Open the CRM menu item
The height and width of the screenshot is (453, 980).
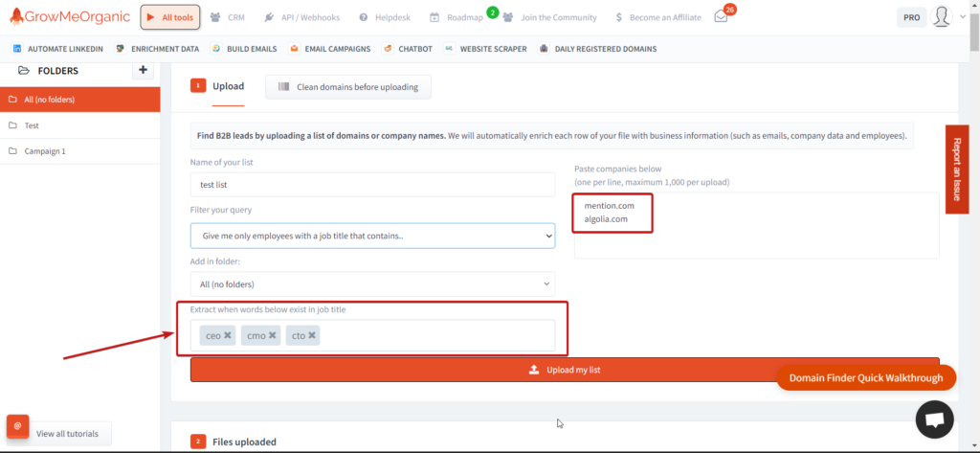[x=228, y=17]
